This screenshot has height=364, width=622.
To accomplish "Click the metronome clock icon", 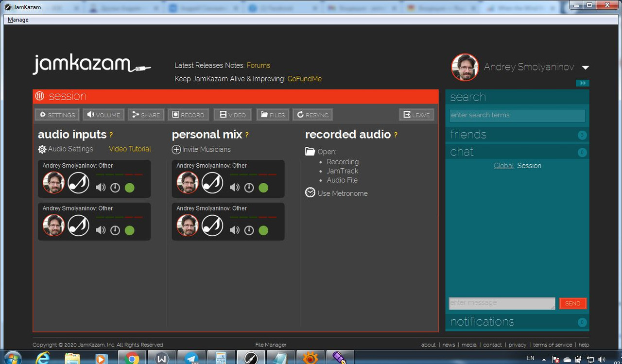I will pyautogui.click(x=310, y=193).
